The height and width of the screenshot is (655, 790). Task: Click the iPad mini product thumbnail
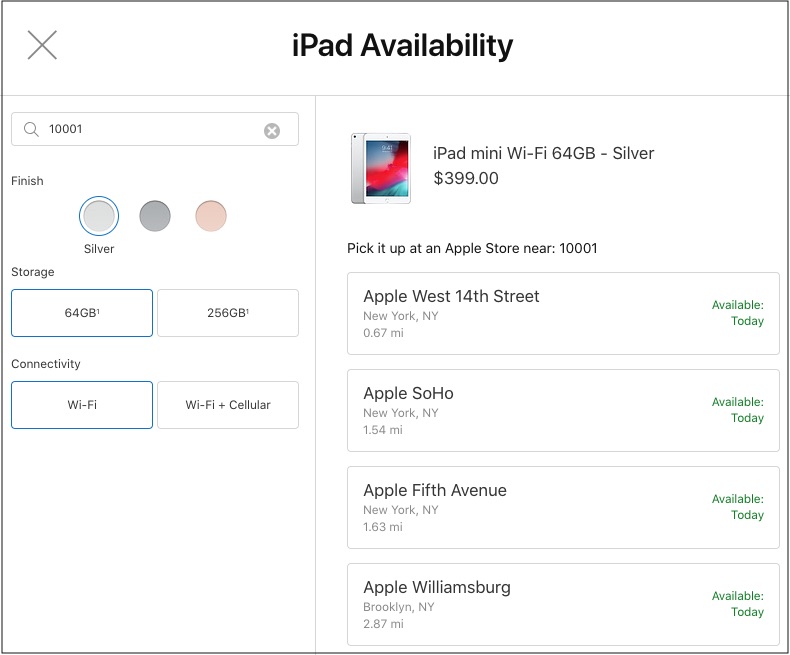coord(381,169)
